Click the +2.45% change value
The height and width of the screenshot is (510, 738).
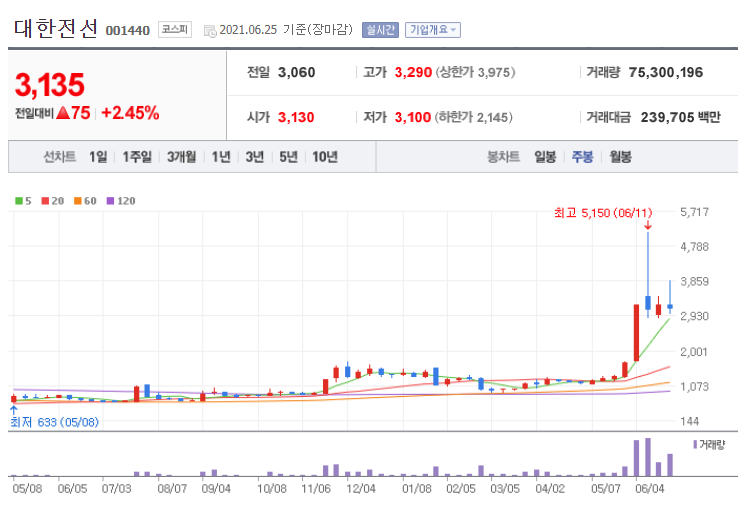[x=130, y=113]
